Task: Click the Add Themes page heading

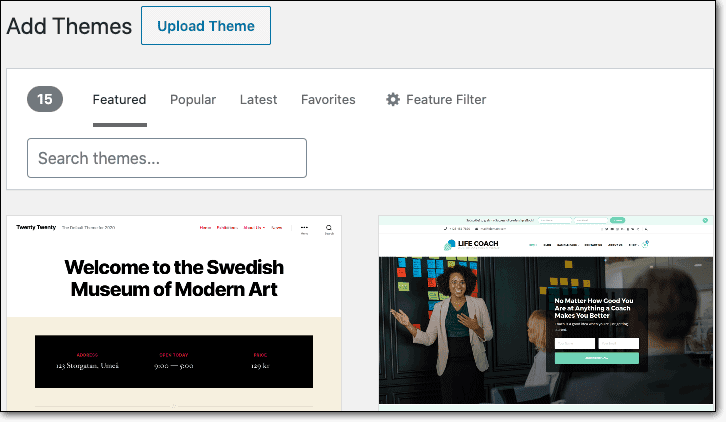Action: click(69, 26)
